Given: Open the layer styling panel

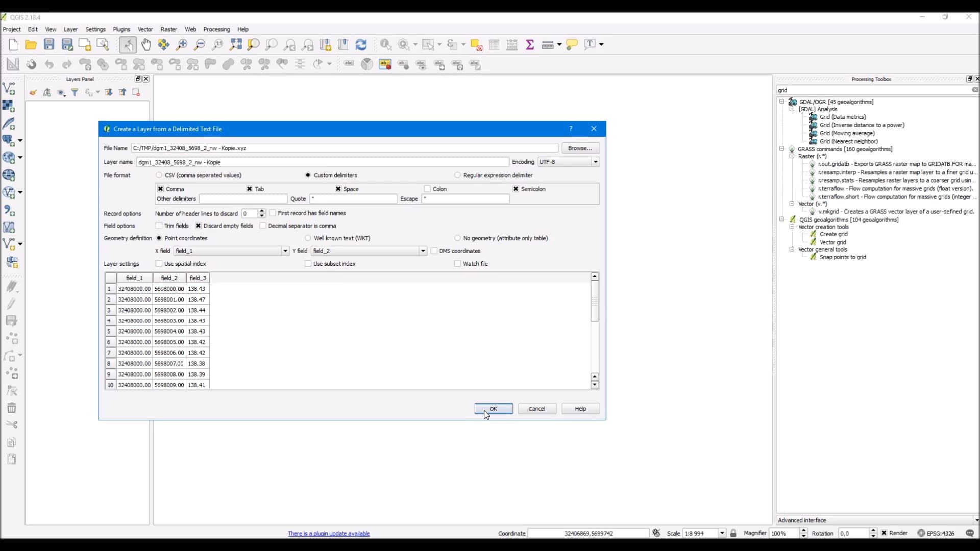Looking at the screenshot, I should 33,92.
